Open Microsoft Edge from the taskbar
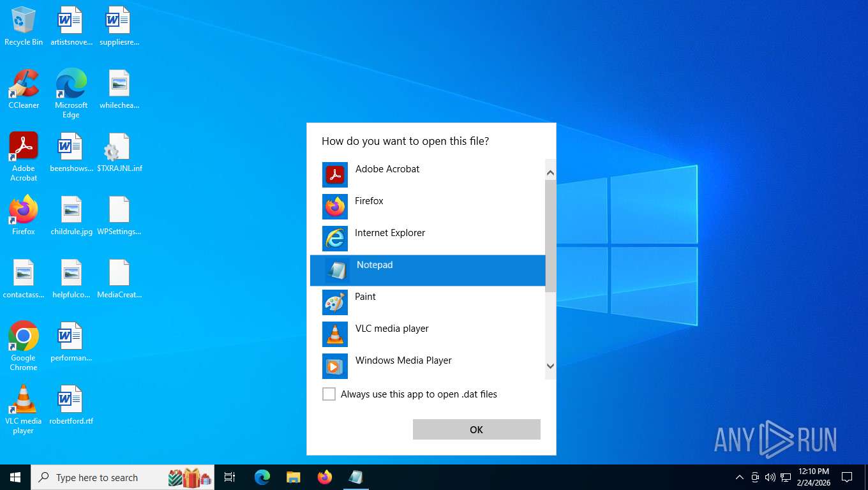 [262, 477]
